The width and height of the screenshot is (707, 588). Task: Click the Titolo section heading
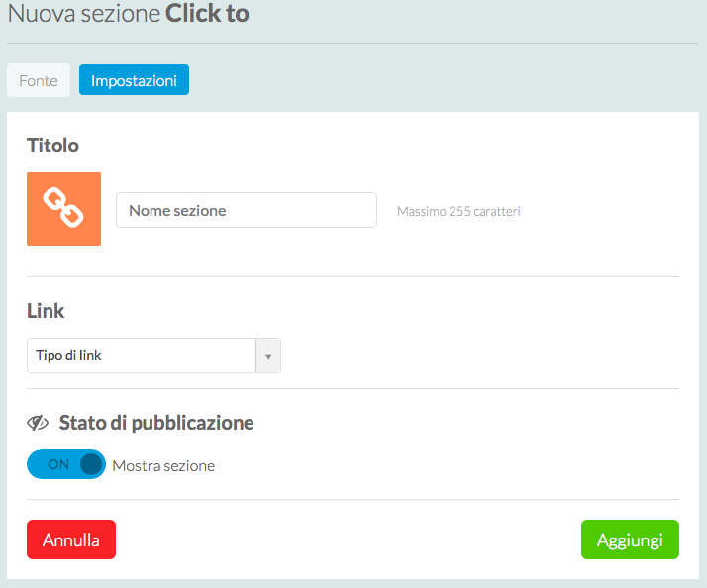pyautogui.click(x=52, y=146)
